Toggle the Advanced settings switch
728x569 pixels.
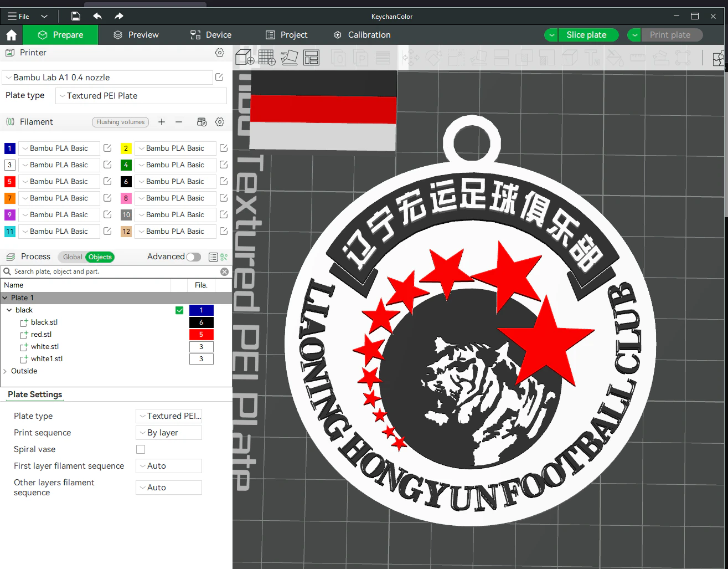tap(193, 257)
